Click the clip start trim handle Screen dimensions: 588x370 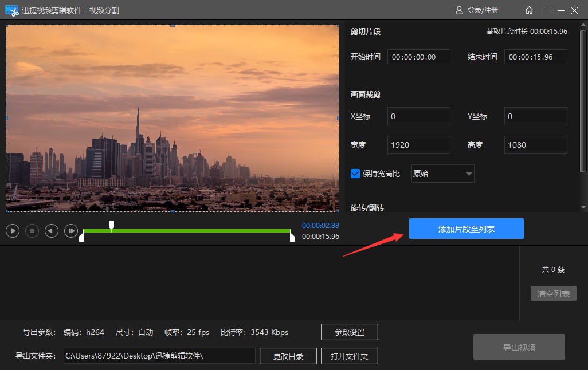[81, 236]
